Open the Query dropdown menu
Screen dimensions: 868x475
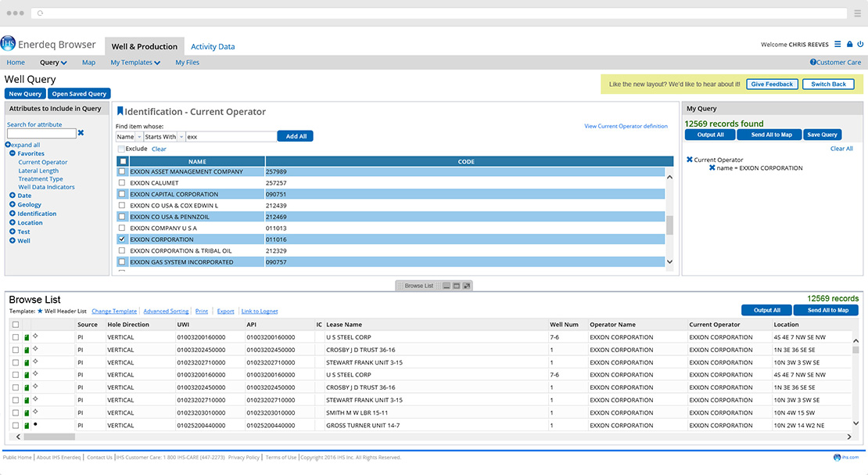[x=53, y=63]
